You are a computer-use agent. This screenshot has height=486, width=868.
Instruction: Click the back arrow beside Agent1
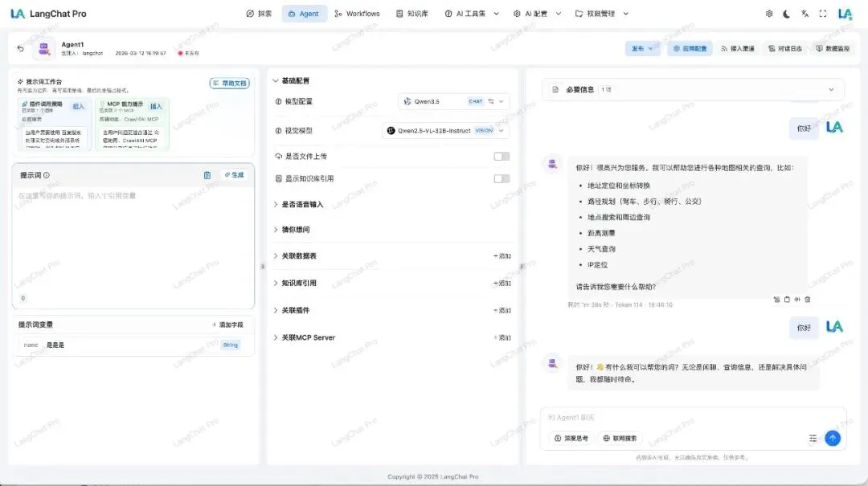tap(20, 49)
